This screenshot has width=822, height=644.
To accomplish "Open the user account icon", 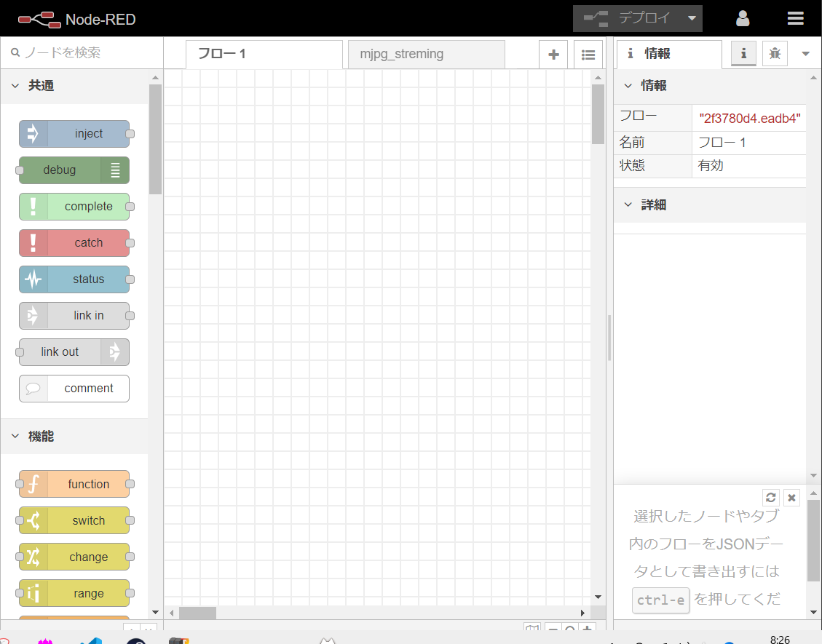I will (x=743, y=19).
